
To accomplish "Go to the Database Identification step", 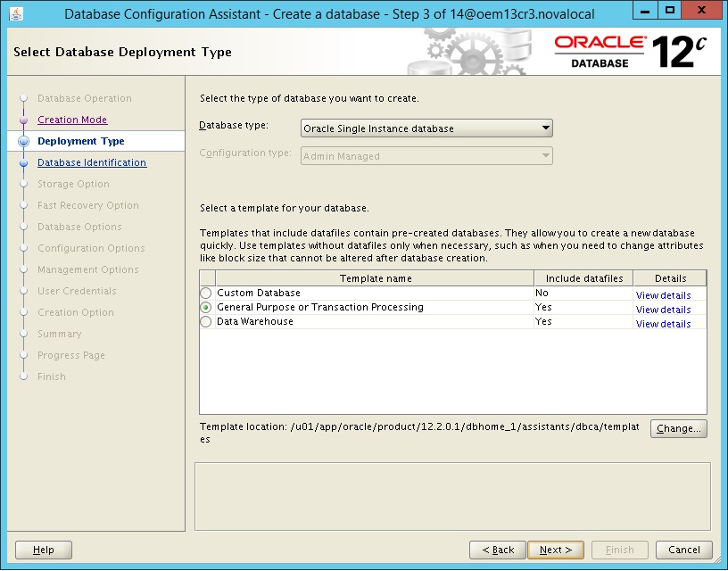I will coord(92,162).
